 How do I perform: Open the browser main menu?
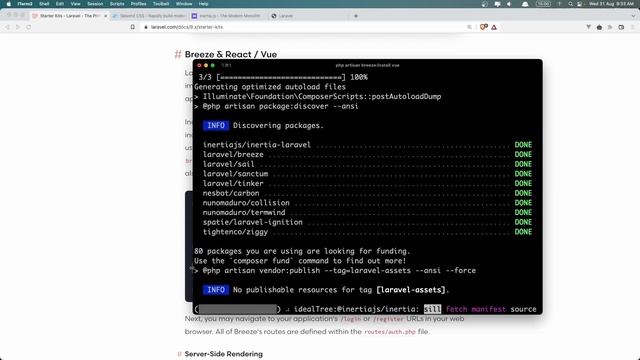click(632, 27)
